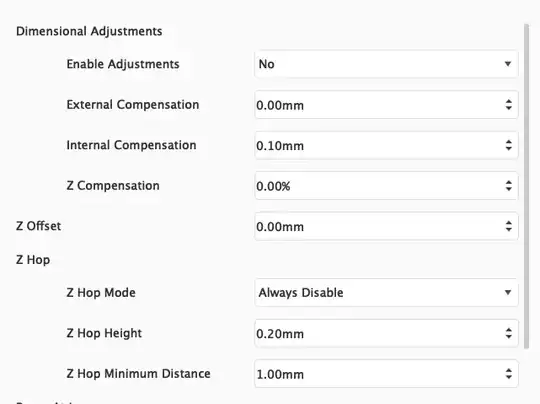The image size is (540, 404).
Task: Open the Z Hop Mode dropdown
Action: tap(386, 293)
